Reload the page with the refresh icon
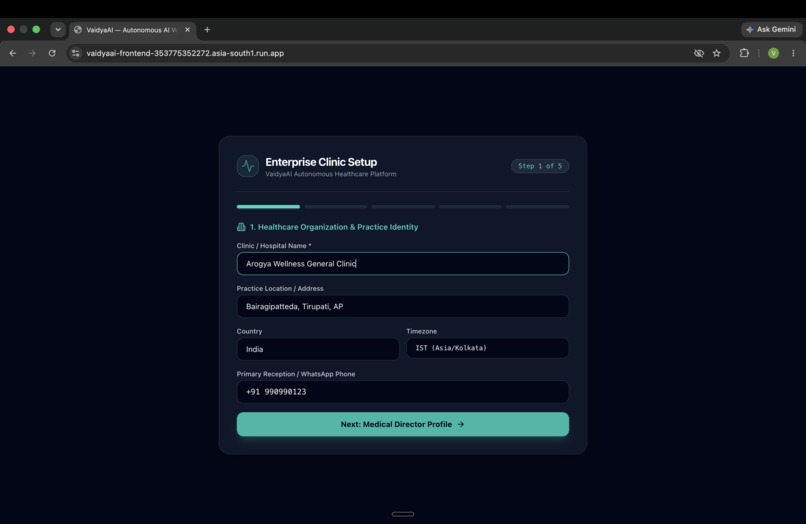This screenshot has width=806, height=524. (52, 53)
